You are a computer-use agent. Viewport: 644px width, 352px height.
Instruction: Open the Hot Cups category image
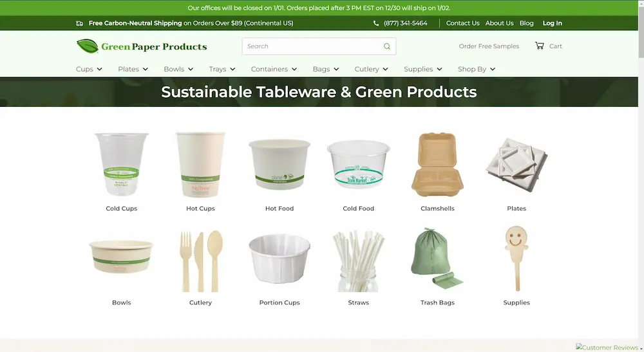pyautogui.click(x=200, y=164)
